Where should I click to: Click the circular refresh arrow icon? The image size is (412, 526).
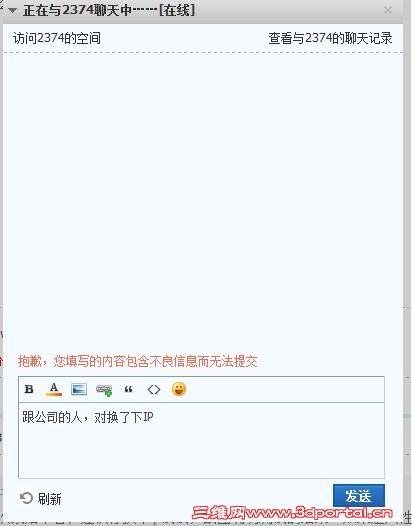(26, 498)
